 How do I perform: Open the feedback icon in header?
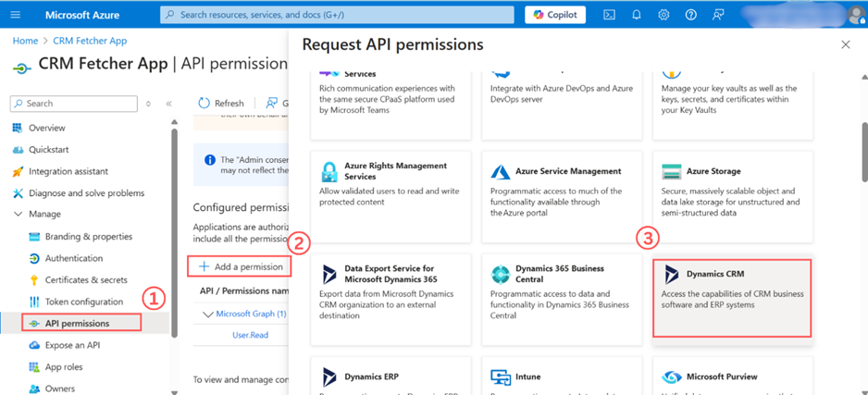(x=718, y=15)
